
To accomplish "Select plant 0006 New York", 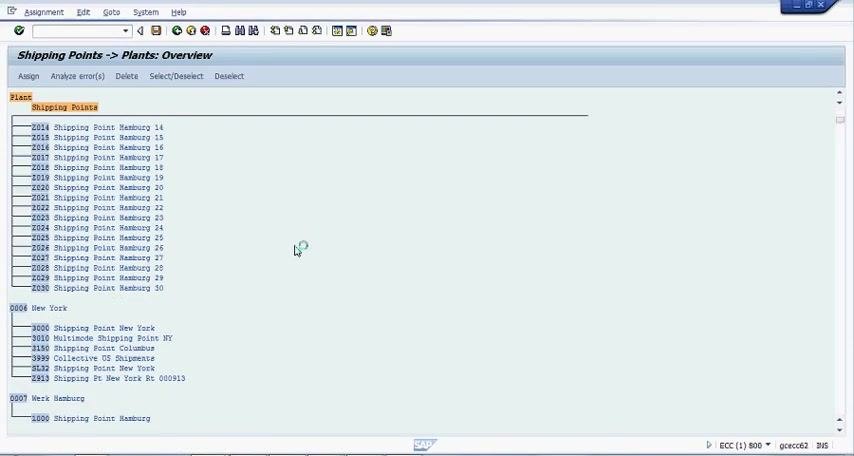I will (x=39, y=308).
